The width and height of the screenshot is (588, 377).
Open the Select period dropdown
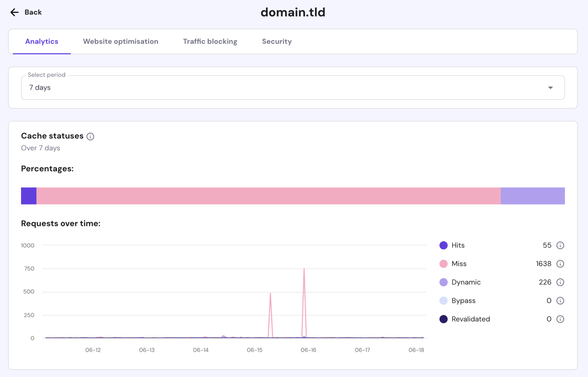pos(293,88)
